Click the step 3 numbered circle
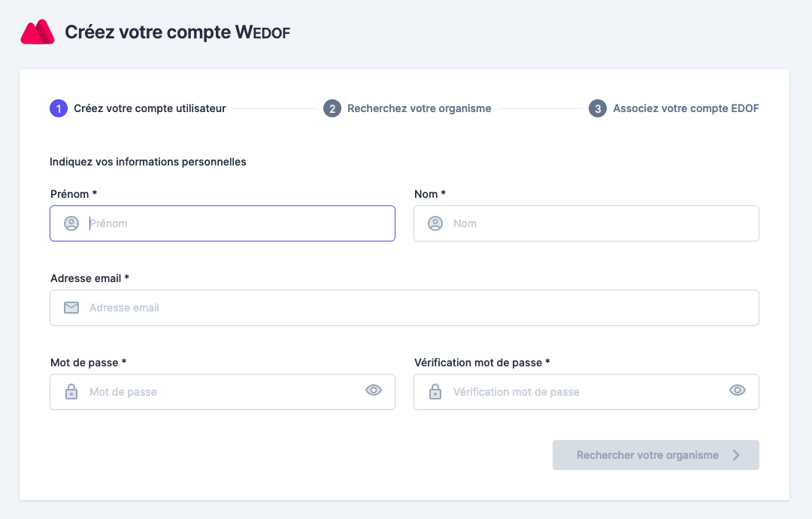 pyautogui.click(x=598, y=108)
